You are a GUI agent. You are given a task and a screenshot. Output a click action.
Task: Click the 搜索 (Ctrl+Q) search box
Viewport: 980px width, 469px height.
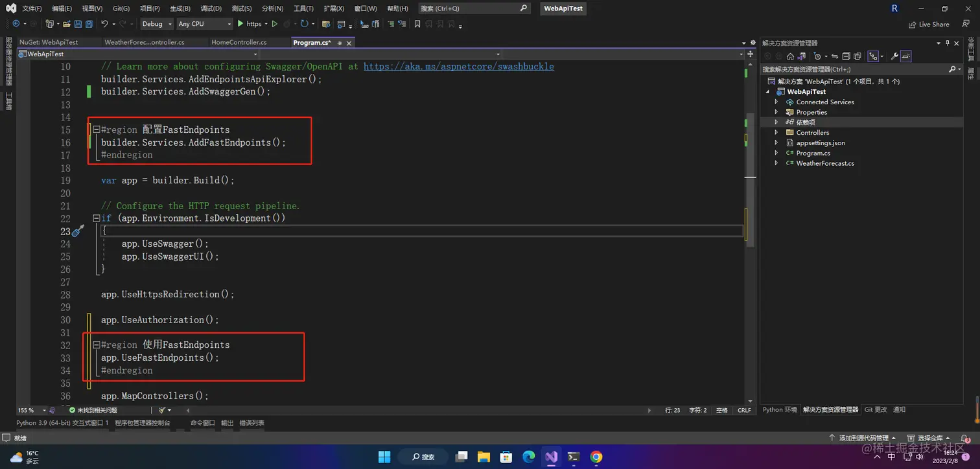pyautogui.click(x=473, y=8)
